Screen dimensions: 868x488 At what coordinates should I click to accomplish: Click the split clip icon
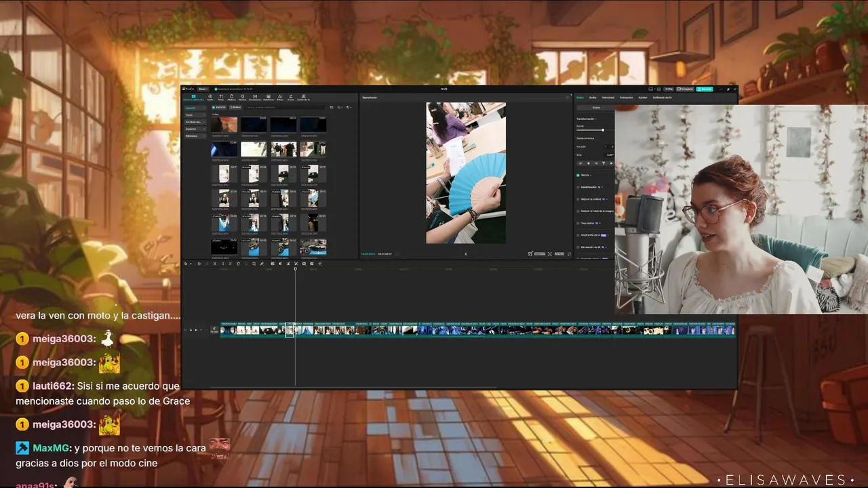pos(215,264)
